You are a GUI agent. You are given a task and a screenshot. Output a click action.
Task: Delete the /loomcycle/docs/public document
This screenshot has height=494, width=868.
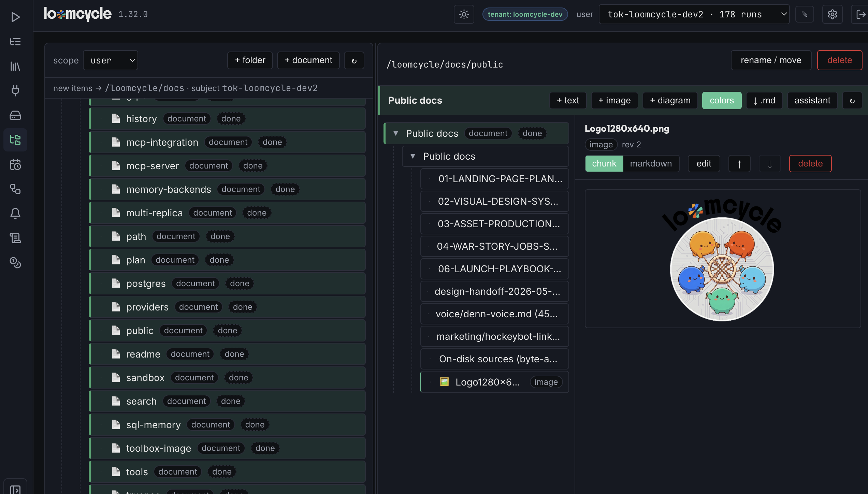[x=840, y=60]
